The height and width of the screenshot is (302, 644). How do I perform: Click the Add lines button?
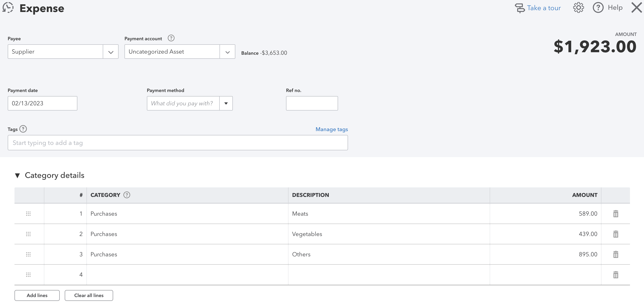(37, 295)
